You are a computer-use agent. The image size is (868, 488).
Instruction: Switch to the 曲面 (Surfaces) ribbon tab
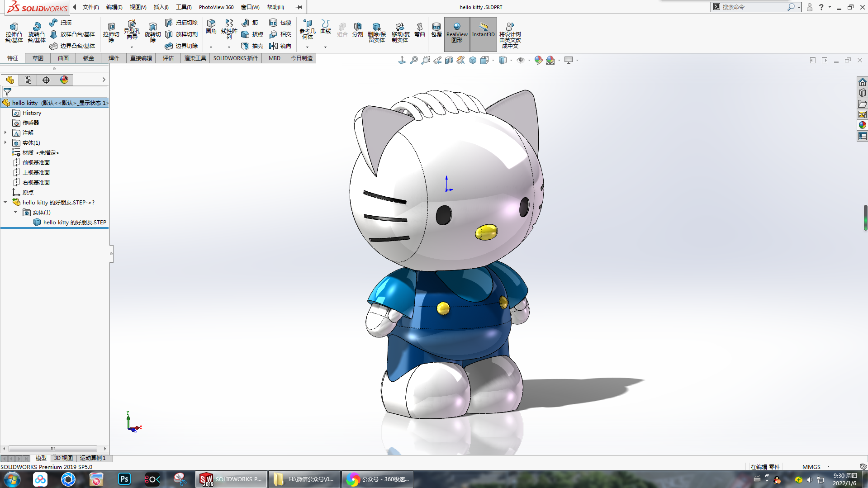63,58
